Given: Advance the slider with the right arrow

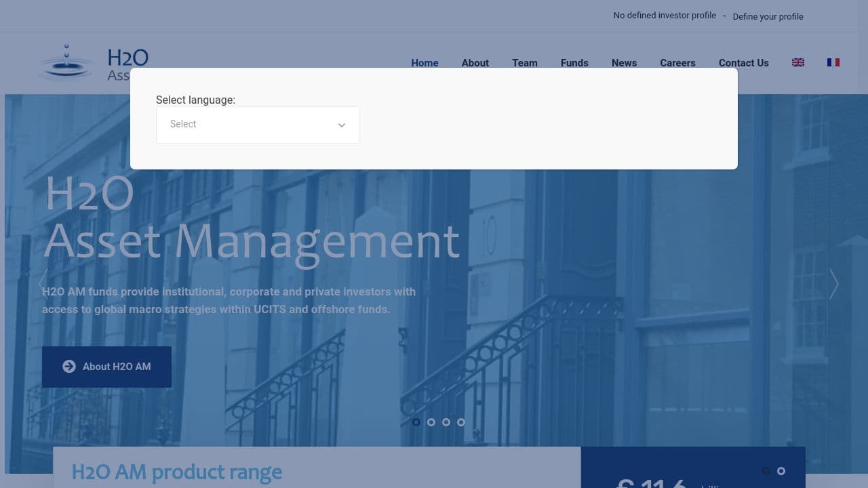Looking at the screenshot, I should pos(833,284).
